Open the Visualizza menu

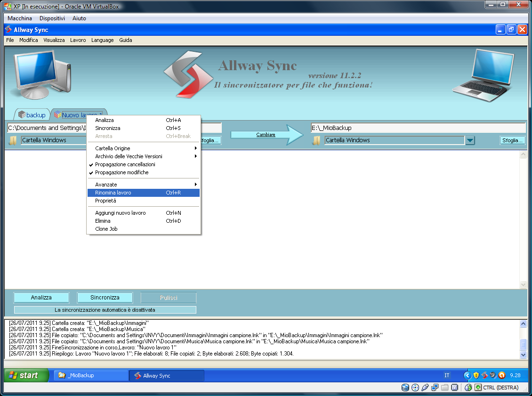pos(54,40)
